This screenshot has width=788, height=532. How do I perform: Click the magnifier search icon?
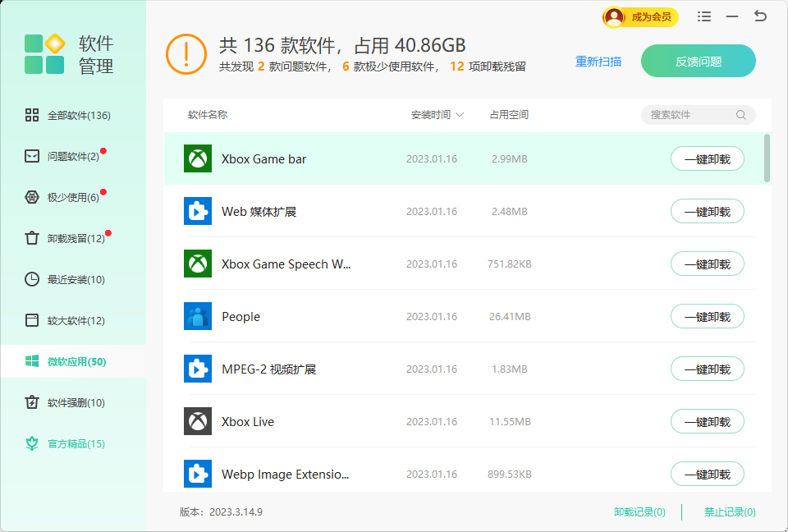(x=740, y=115)
